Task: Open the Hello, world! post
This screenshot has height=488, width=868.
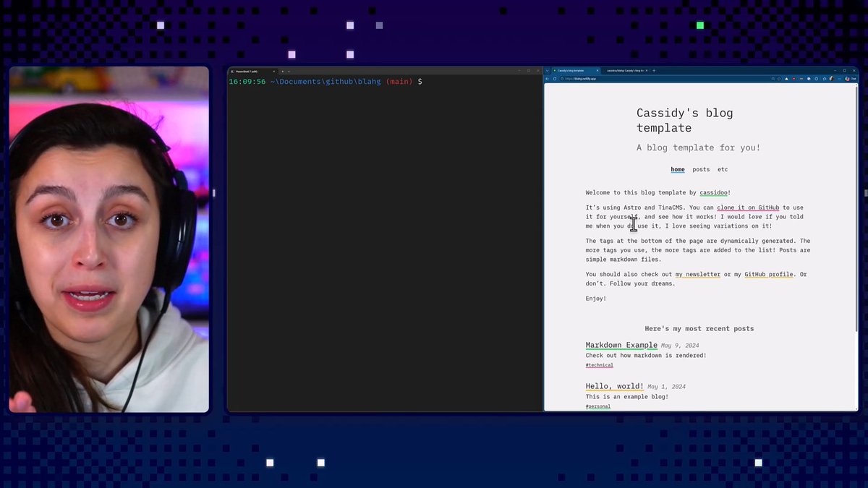Action: click(615, 387)
